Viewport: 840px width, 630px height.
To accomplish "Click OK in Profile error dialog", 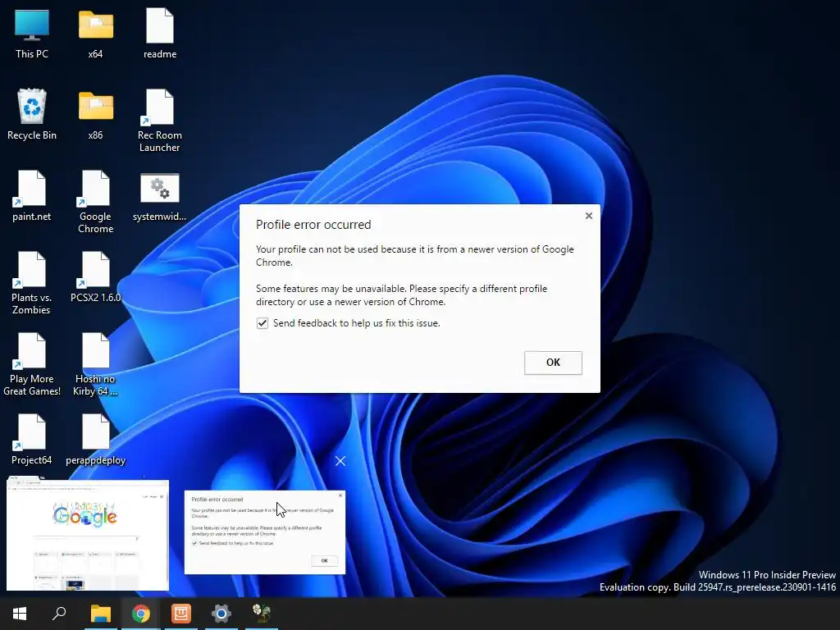I will (553, 363).
